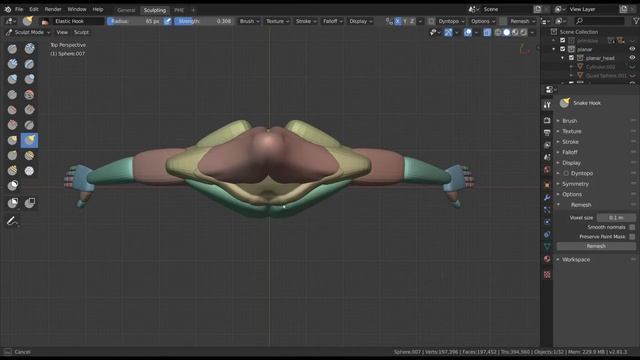Open the Scene properties tab
Screen dimensions: 640x360
[x=547, y=157]
